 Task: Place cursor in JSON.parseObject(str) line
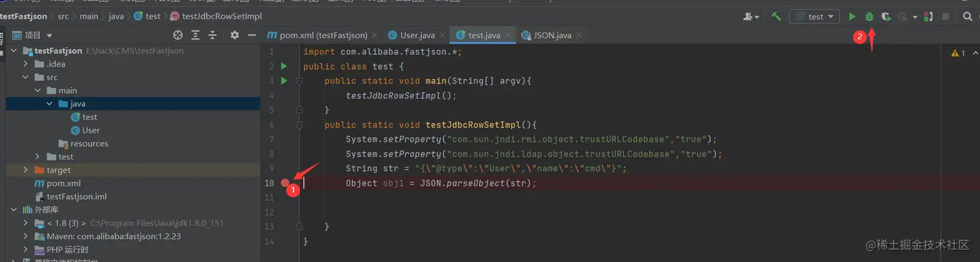click(441, 183)
